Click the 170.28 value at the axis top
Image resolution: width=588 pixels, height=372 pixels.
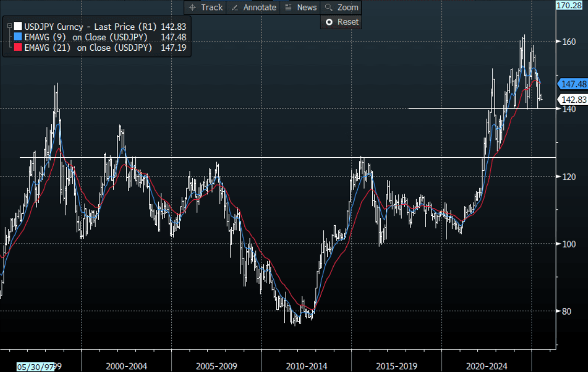pyautogui.click(x=571, y=6)
